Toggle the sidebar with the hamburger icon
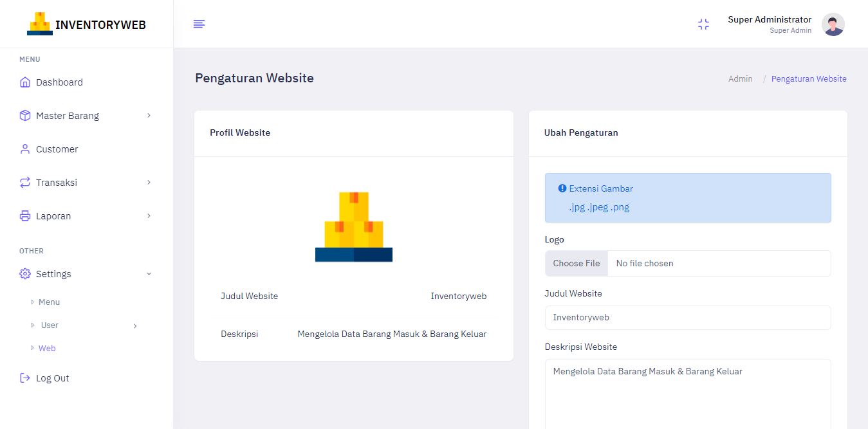 (x=199, y=24)
